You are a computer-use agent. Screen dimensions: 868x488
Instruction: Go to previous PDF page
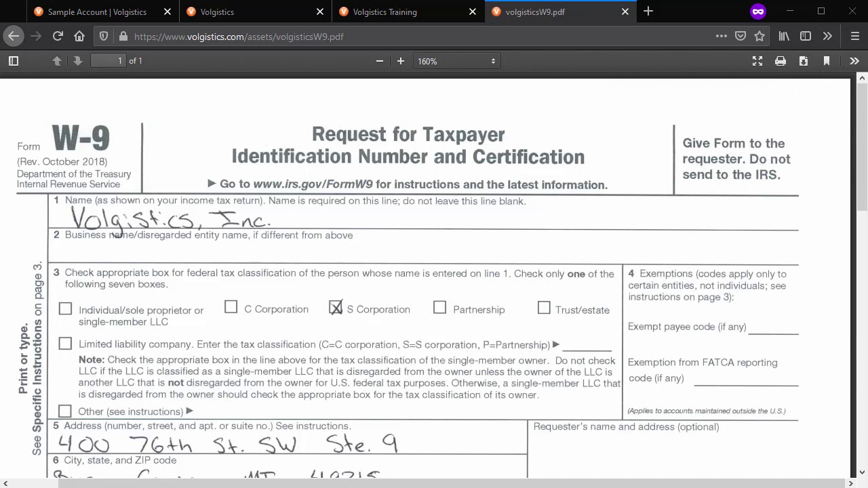click(x=57, y=61)
